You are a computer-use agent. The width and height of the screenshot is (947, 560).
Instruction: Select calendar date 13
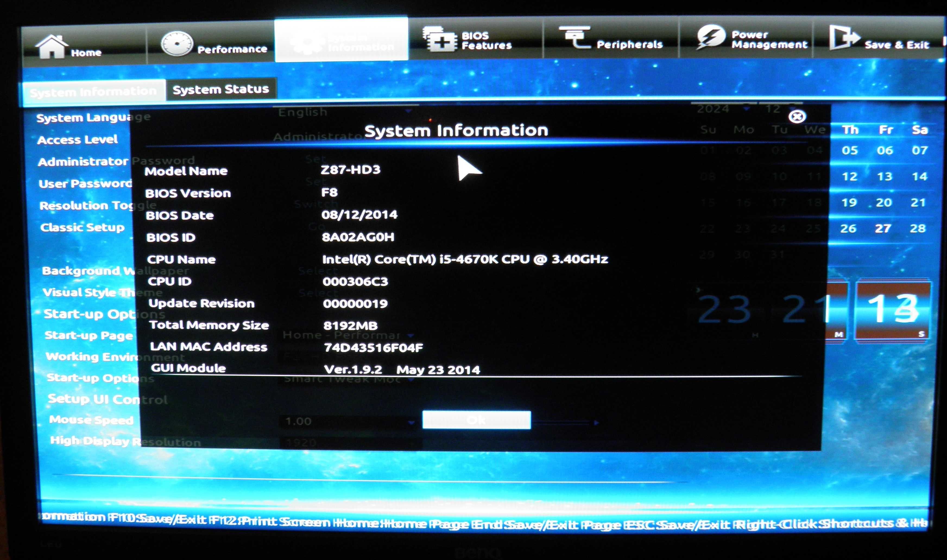(x=884, y=176)
